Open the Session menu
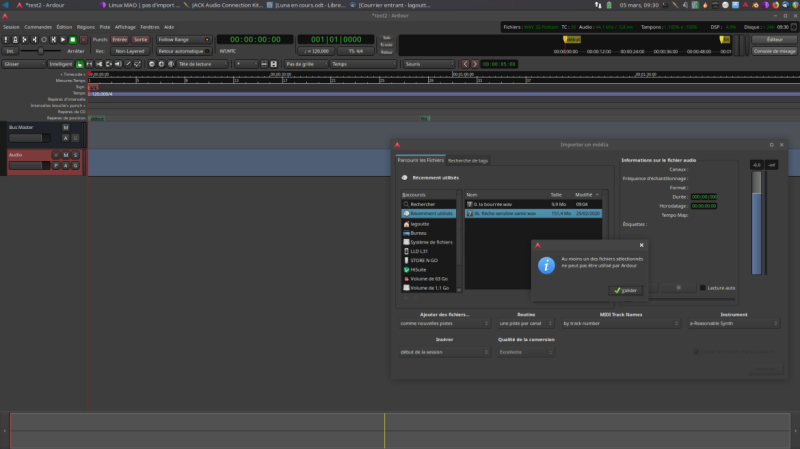The width and height of the screenshot is (800, 449). coord(11,27)
